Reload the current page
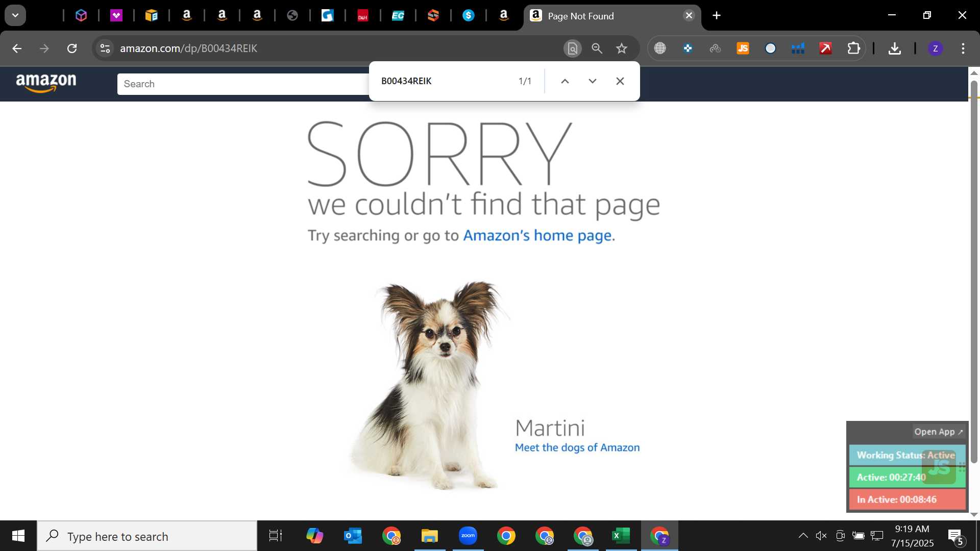This screenshot has width=980, height=551. pyautogui.click(x=72, y=48)
